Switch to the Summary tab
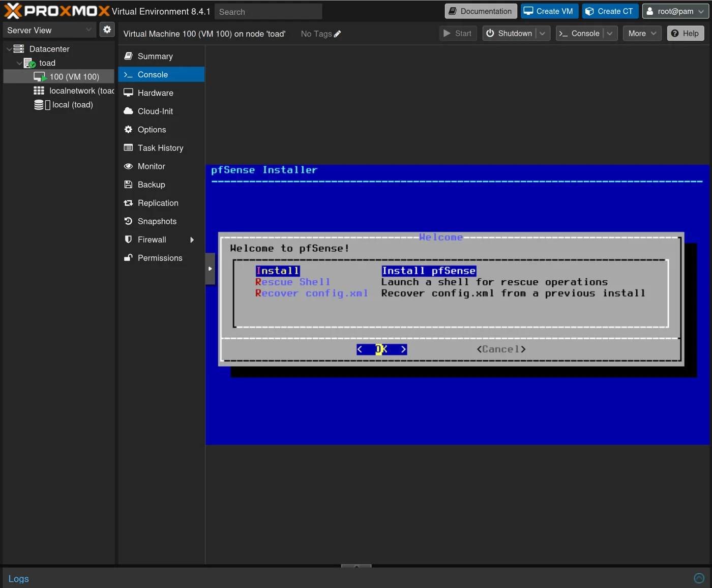712x588 pixels. coord(154,56)
